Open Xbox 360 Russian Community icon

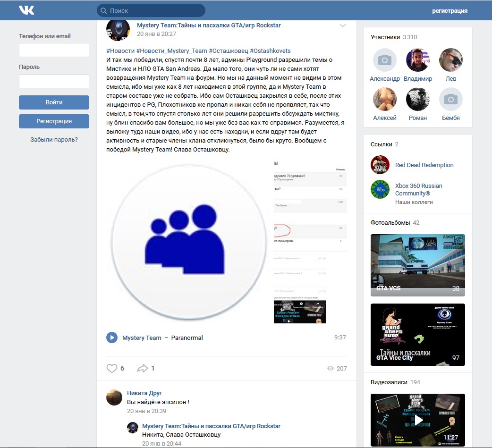point(380,189)
